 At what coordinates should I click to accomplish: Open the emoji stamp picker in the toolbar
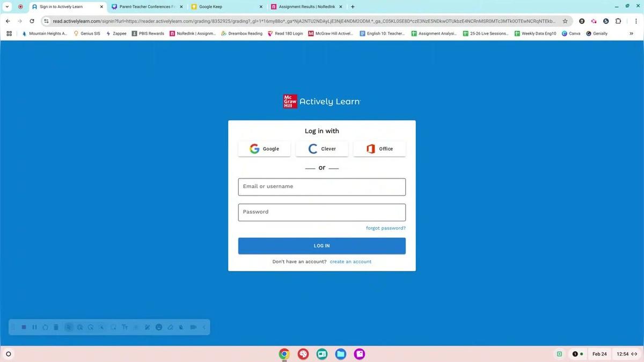159,327
